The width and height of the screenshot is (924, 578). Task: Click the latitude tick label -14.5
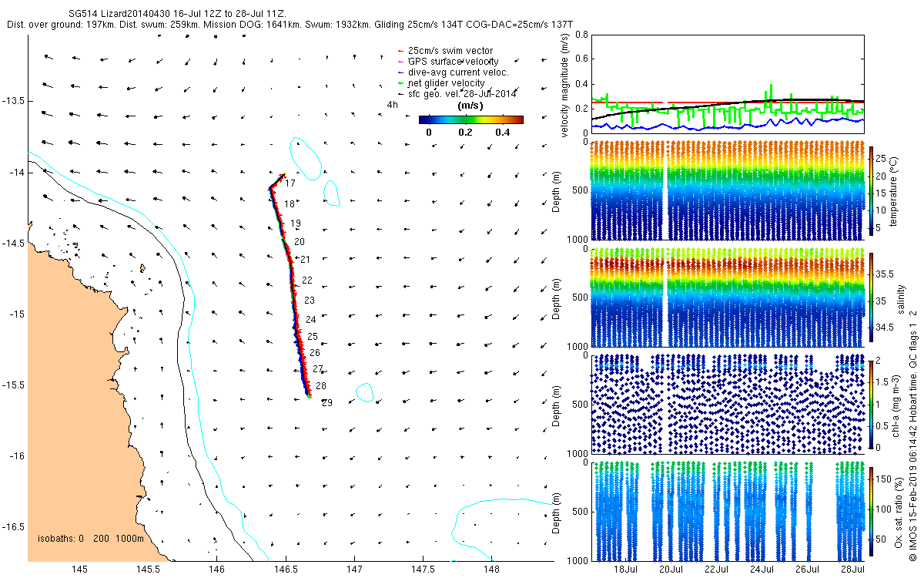[x=15, y=243]
